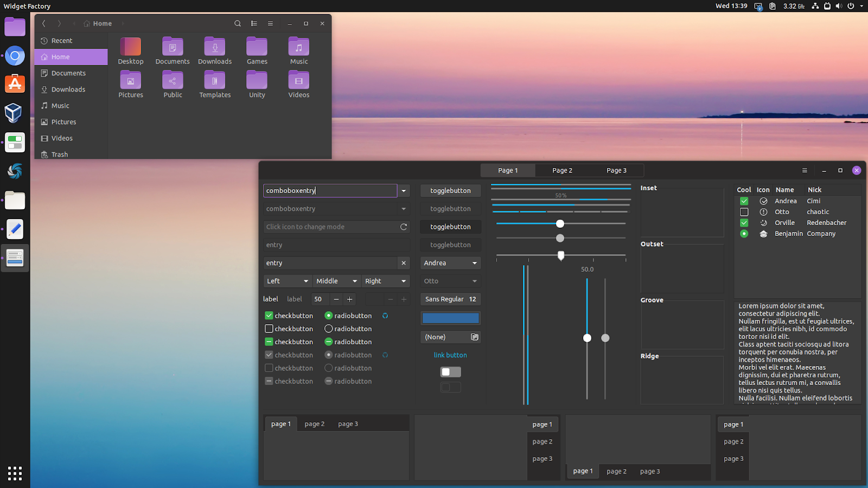Image resolution: width=868 pixels, height=488 pixels.
Task: Open the color chooser via the blue swatch
Action: click(x=450, y=318)
